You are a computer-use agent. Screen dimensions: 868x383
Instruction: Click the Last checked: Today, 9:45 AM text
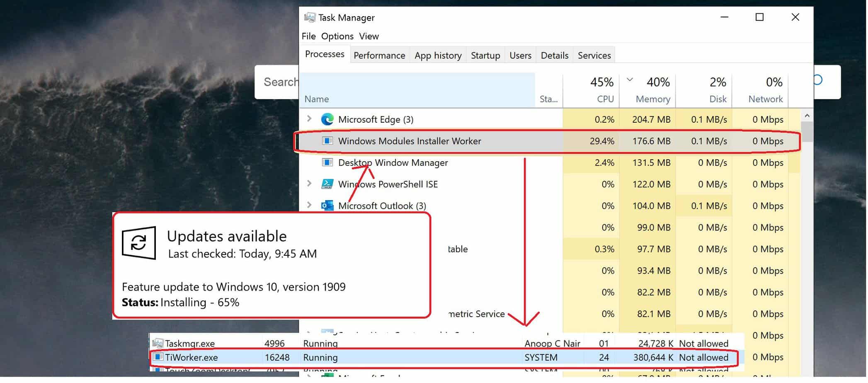(242, 254)
